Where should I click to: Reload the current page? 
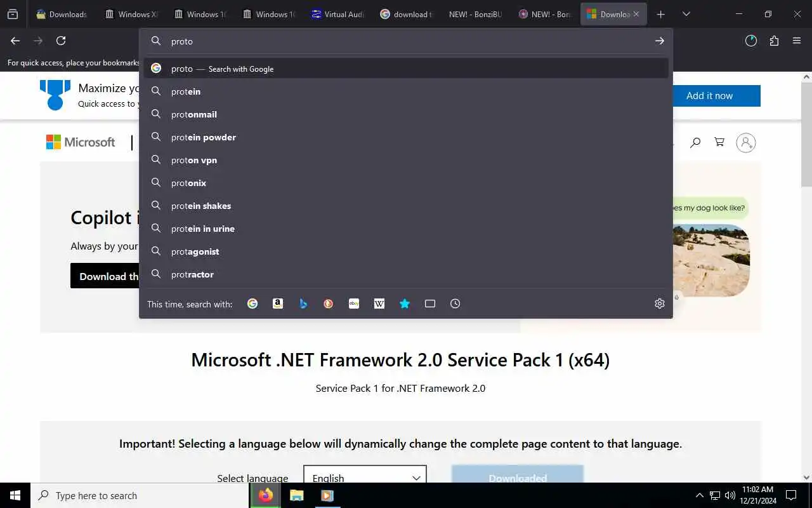61,41
